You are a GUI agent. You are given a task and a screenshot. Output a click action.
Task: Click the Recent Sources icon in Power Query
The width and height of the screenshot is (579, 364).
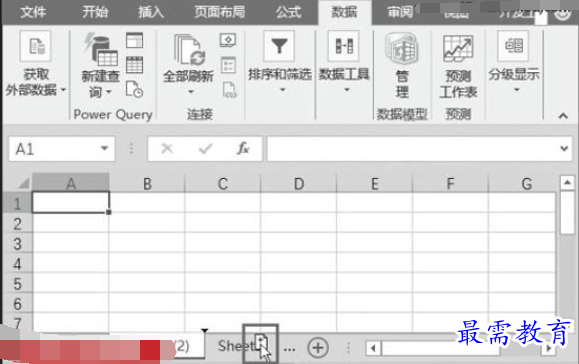pos(134,90)
